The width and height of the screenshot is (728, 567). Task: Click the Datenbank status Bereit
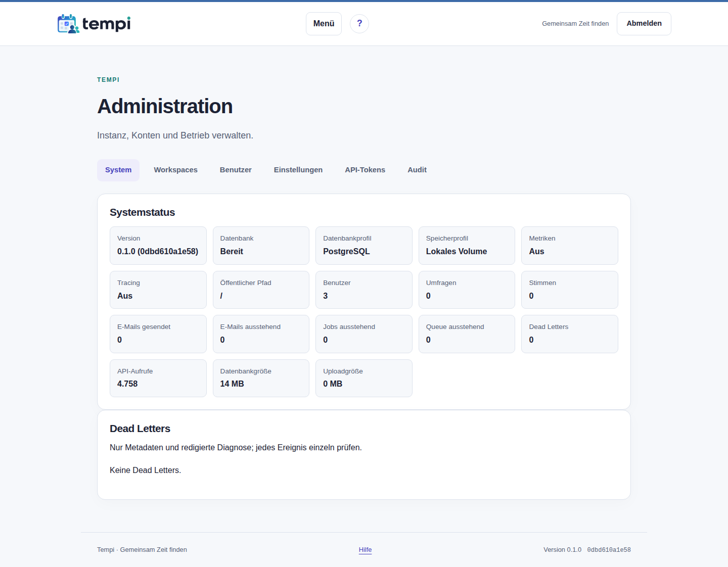coord(232,252)
